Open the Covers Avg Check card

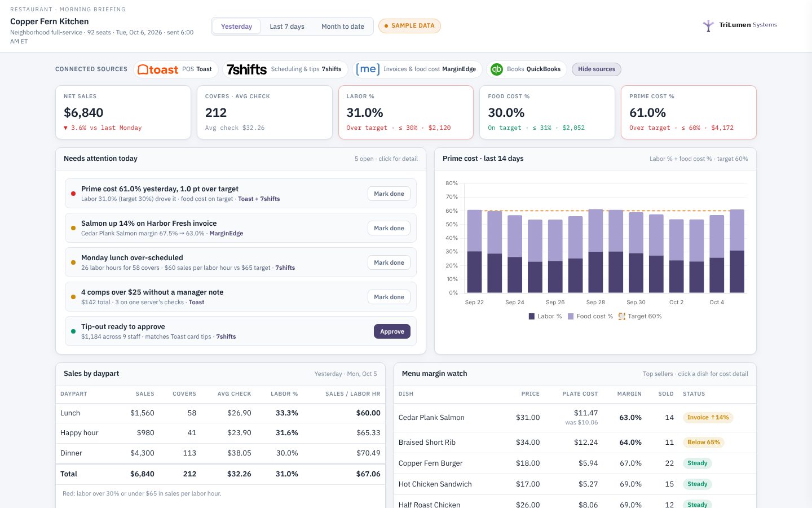pos(264,112)
